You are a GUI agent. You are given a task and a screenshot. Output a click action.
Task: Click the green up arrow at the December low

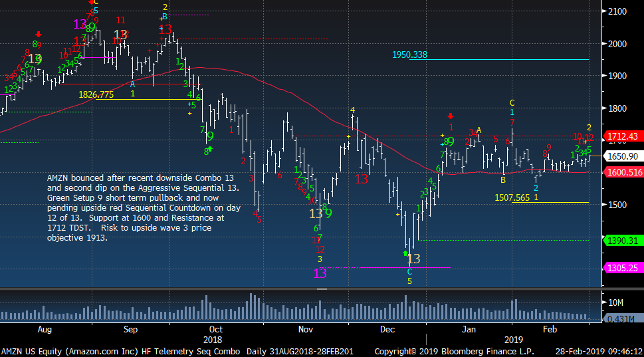coord(405,253)
